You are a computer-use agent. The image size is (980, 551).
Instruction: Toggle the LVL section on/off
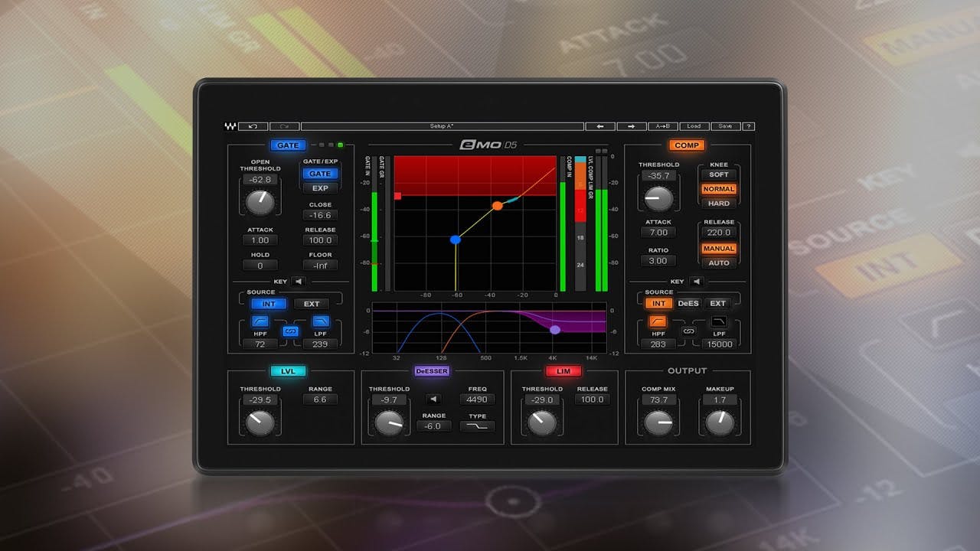click(288, 371)
